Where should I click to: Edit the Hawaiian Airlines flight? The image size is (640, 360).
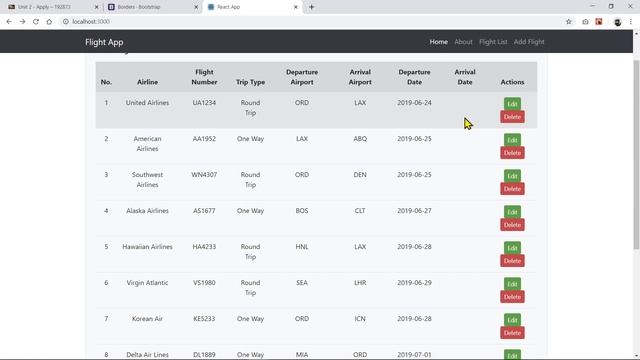tap(512, 248)
